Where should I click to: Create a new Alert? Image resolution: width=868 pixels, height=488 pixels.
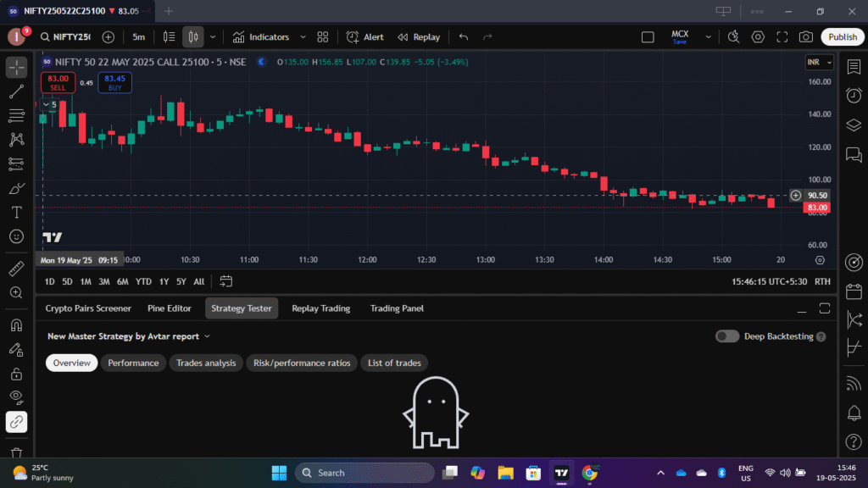click(x=364, y=37)
